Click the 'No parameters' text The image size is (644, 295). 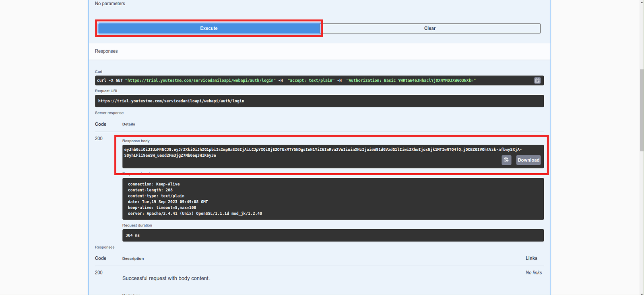tap(110, 4)
